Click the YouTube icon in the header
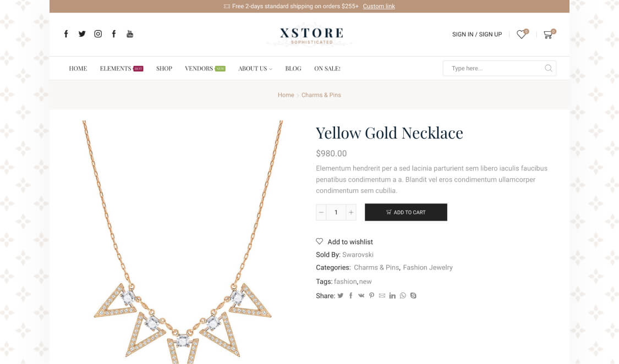The image size is (619, 364). click(x=130, y=34)
